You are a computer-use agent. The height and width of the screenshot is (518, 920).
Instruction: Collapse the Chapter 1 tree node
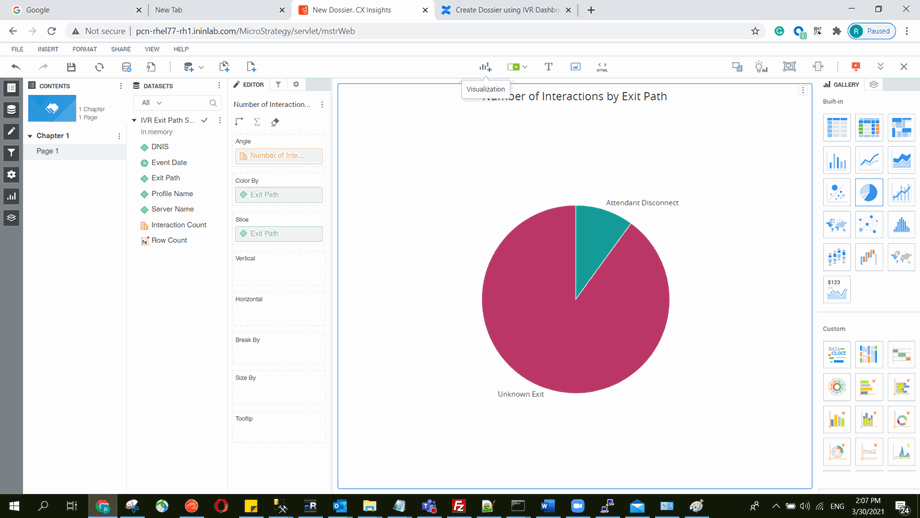(x=30, y=136)
